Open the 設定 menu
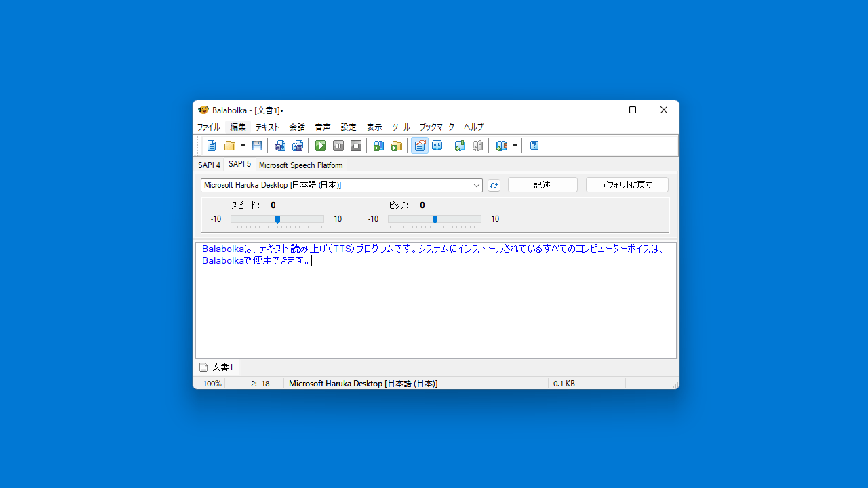This screenshot has width=868, height=488. click(349, 127)
